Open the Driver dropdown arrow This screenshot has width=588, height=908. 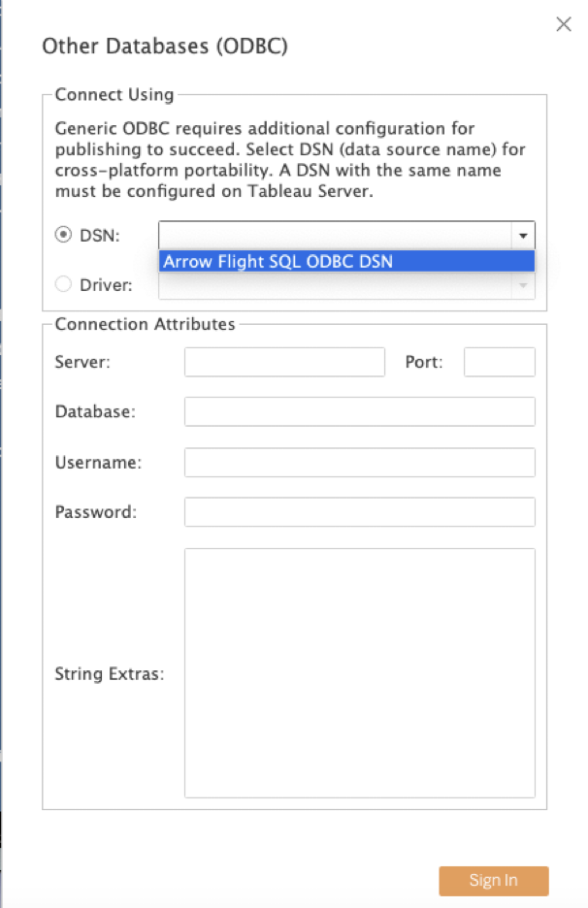[x=523, y=285]
